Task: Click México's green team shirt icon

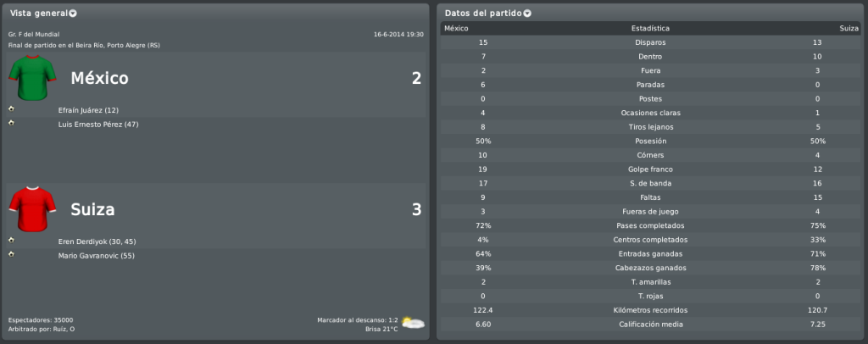Action: tap(33, 77)
